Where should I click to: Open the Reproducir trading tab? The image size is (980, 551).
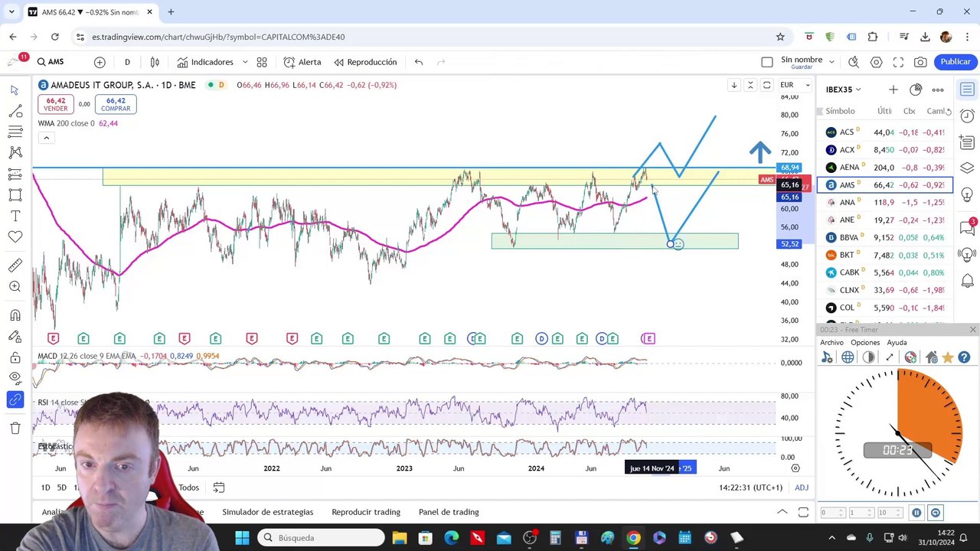tap(366, 512)
